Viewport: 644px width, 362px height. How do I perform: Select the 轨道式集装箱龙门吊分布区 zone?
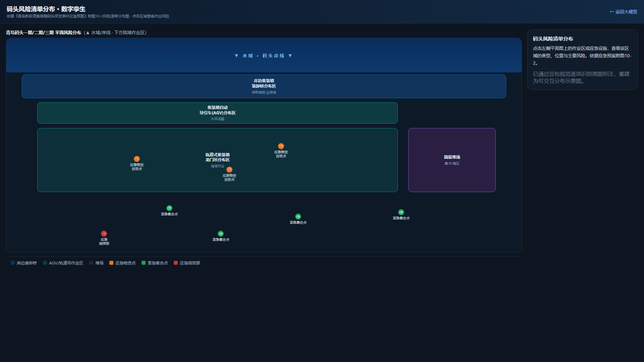217,160
